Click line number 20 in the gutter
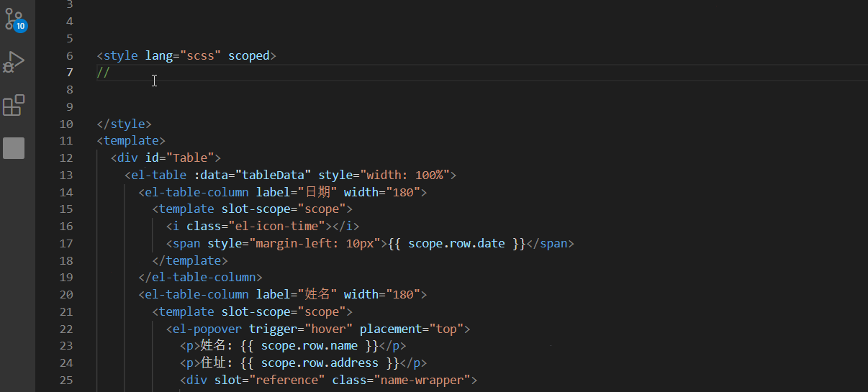The width and height of the screenshot is (868, 392). (66, 294)
